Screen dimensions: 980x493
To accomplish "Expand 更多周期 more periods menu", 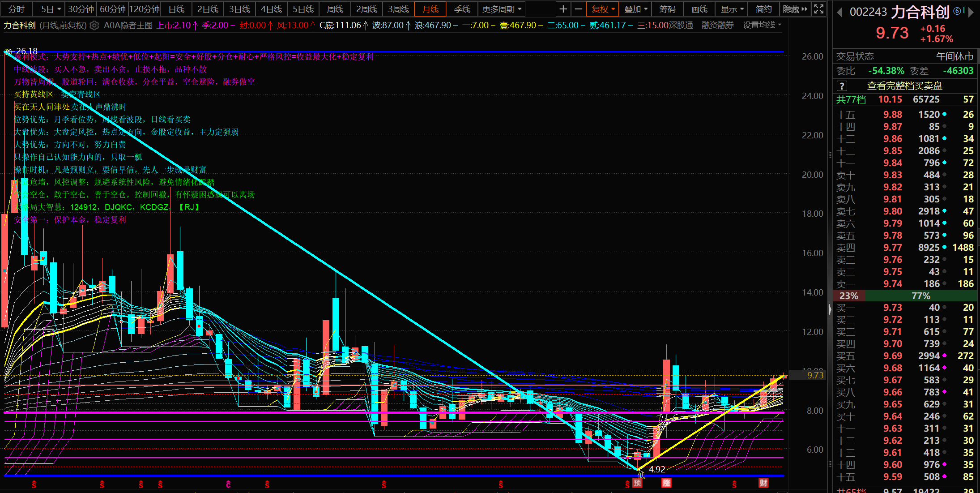I will (501, 9).
